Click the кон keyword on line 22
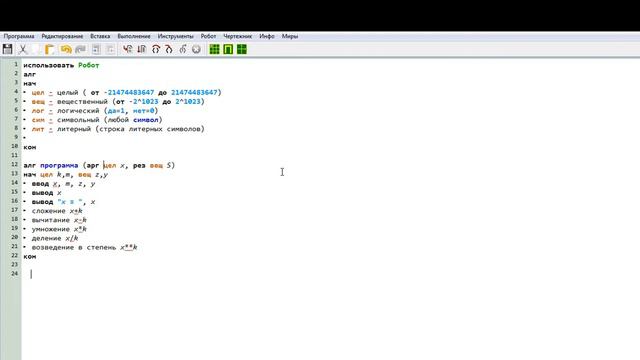 (30, 257)
